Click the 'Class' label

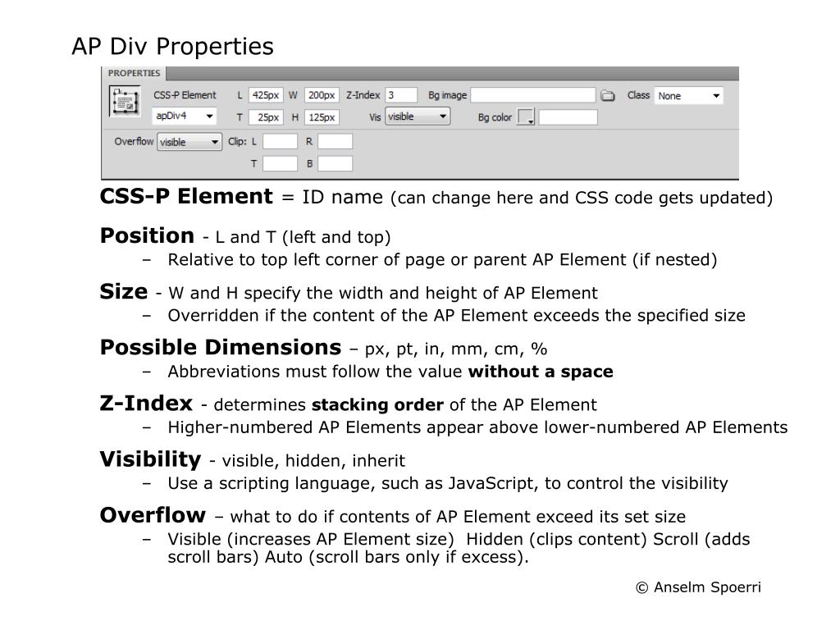[638, 95]
